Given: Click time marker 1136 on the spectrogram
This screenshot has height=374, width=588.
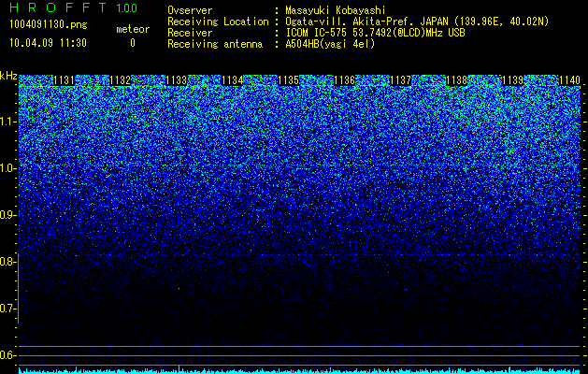Looking at the screenshot, I should pyautogui.click(x=345, y=80).
